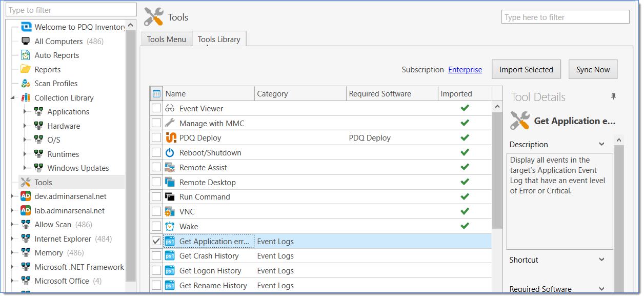Expand the Windows Updates collection
644x298 pixels.
tap(25, 168)
